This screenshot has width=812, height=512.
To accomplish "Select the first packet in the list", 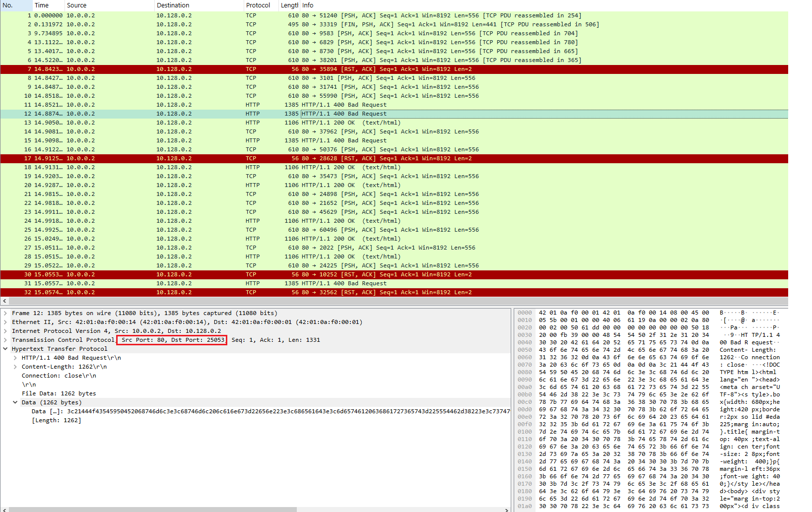I will click(x=199, y=15).
